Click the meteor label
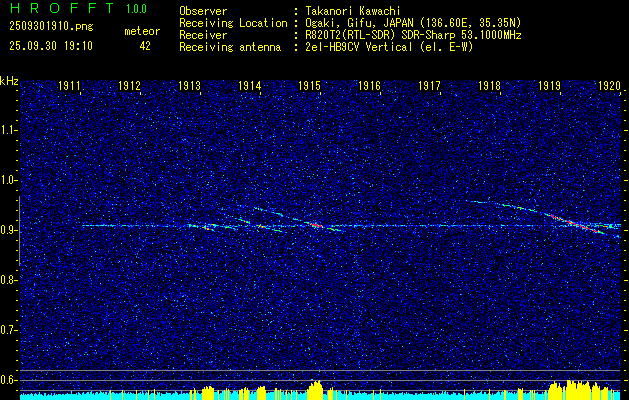The image size is (629, 400). (142, 31)
